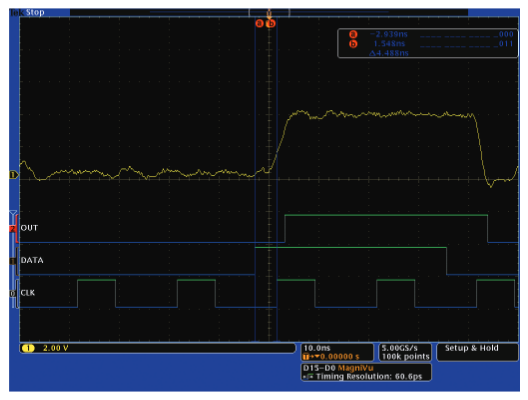Image resolution: width=528 pixels, height=400 pixels.
Task: Click cursor a time value -2.939ns
Action: coord(389,34)
